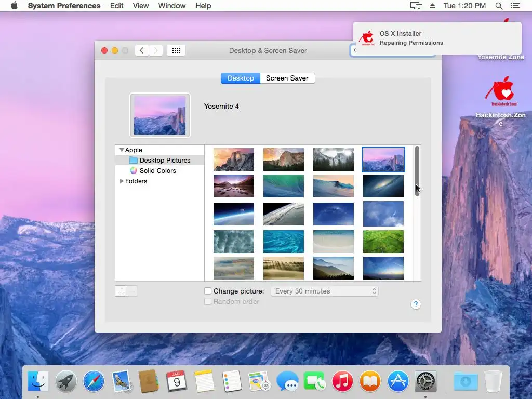Viewport: 532px width, 399px height.
Task: Select Desktop Pictures in the sidebar
Action: (x=160, y=160)
